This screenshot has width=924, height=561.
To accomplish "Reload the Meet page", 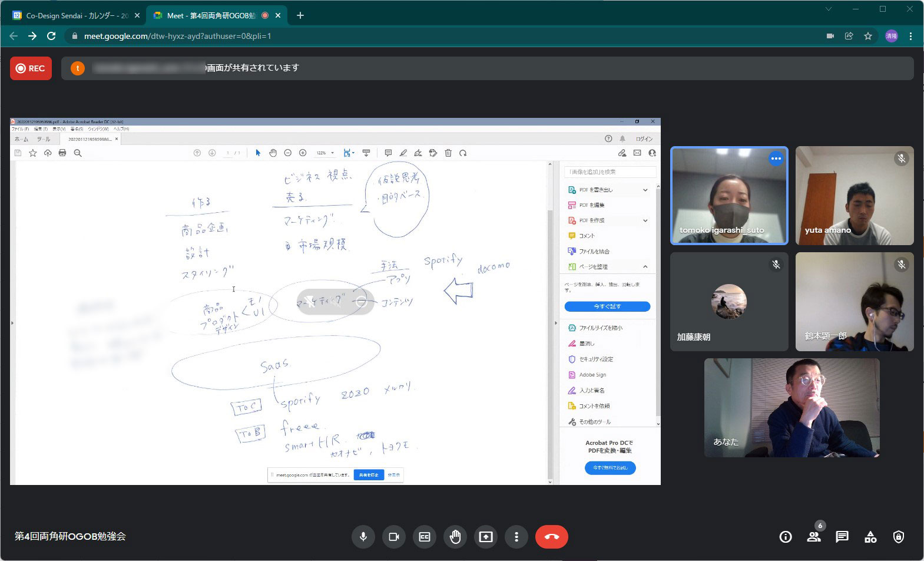I will pyautogui.click(x=51, y=36).
